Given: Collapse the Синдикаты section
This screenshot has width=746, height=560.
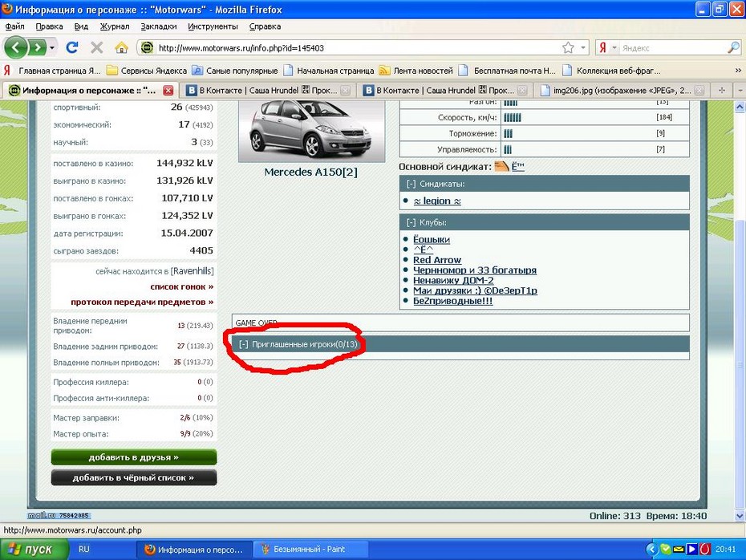Looking at the screenshot, I should pyautogui.click(x=411, y=184).
